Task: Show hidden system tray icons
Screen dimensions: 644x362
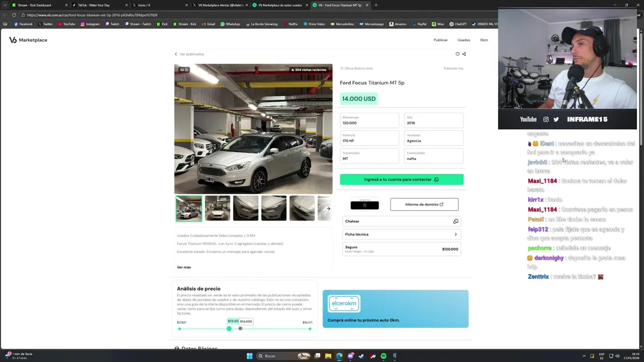Action: tap(584, 356)
